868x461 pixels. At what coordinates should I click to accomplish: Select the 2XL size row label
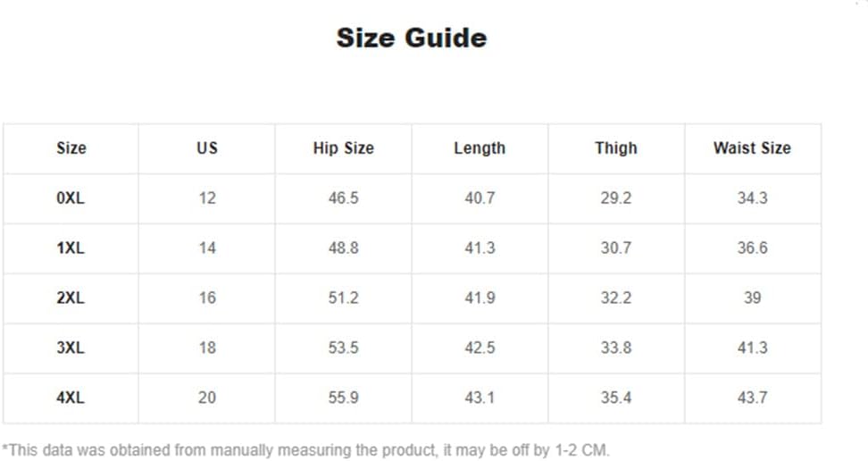coord(71,298)
